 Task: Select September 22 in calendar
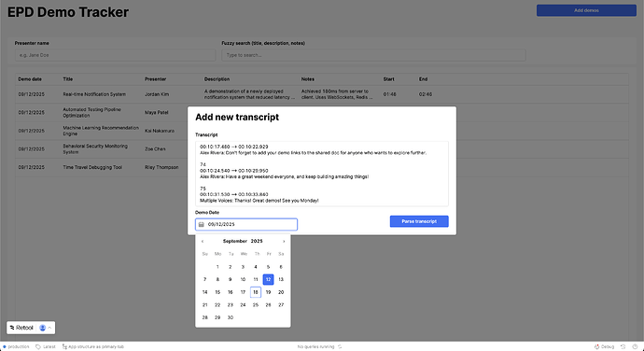coord(217,305)
